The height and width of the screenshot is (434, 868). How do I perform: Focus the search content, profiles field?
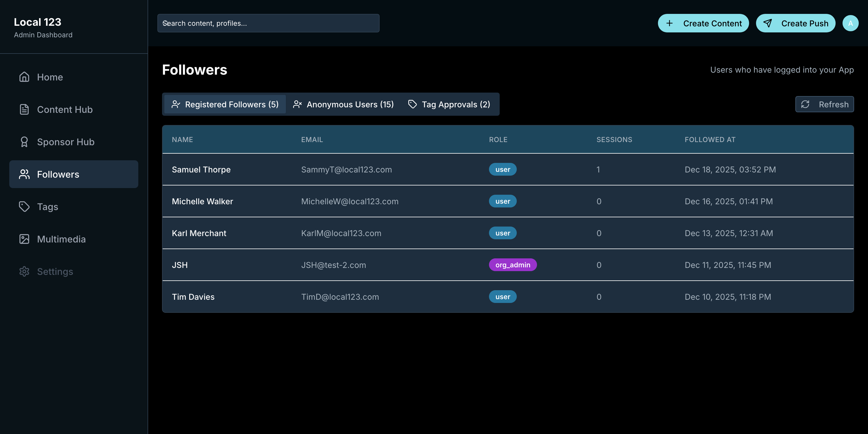pyautogui.click(x=268, y=23)
